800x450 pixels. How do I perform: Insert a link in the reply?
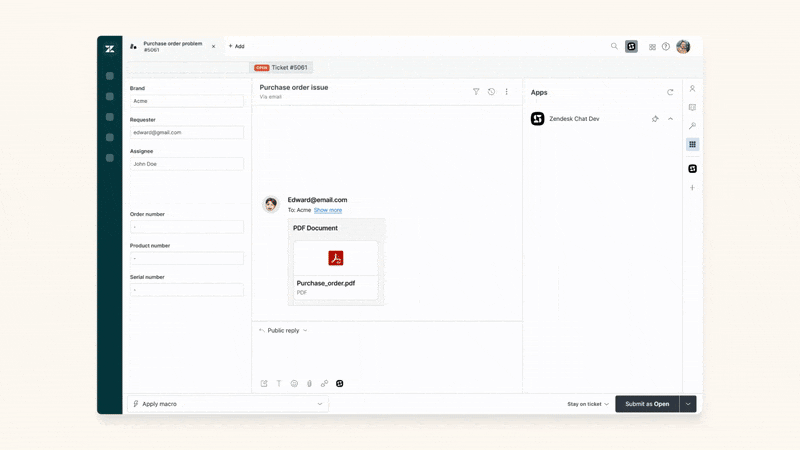324,384
